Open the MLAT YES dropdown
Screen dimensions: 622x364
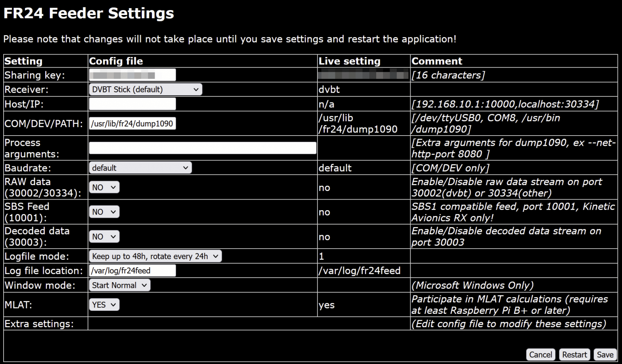coord(104,304)
